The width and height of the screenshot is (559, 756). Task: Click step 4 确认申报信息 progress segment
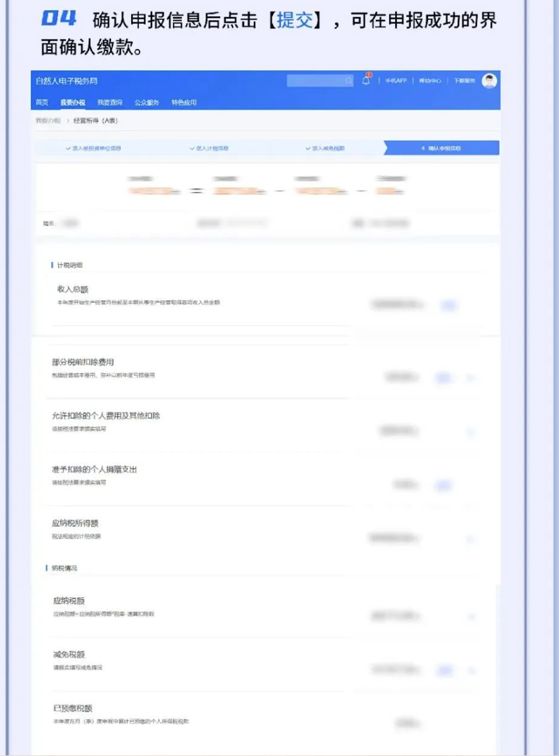[443, 148]
